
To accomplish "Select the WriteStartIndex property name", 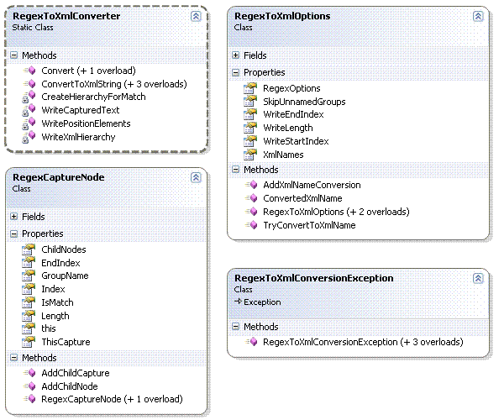I will pos(296,141).
